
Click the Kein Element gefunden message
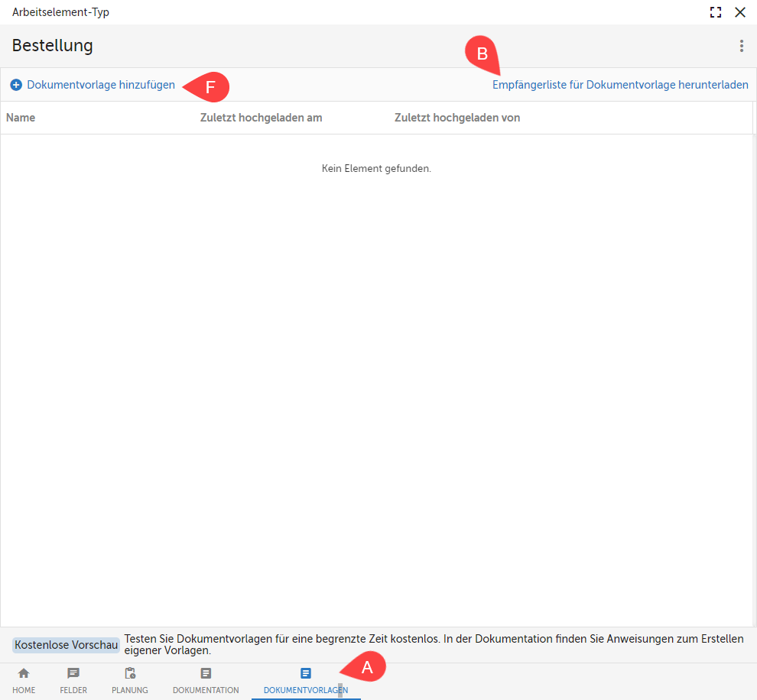click(x=376, y=168)
